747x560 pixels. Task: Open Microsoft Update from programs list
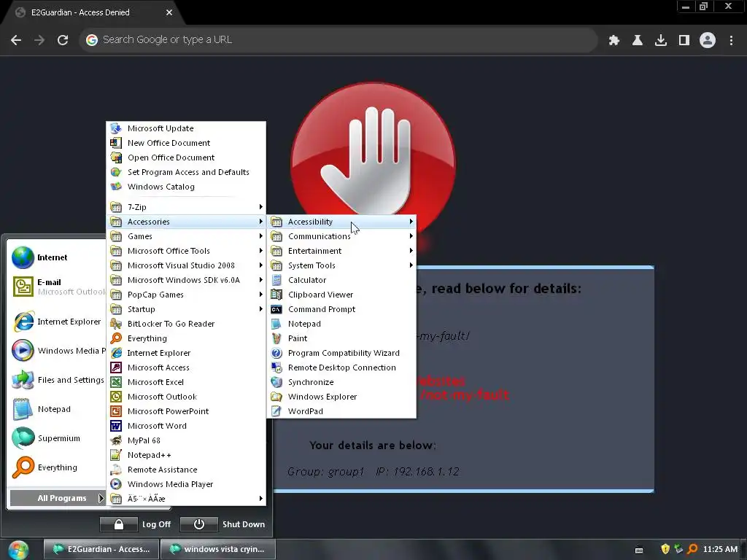point(186,128)
